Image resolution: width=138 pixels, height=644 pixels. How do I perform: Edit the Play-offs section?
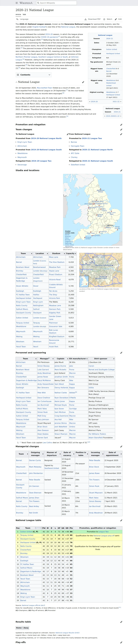point(121,642)
